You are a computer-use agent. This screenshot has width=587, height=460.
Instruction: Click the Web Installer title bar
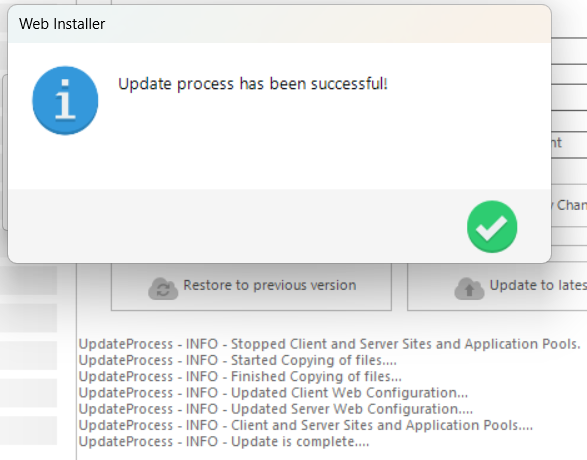(279, 24)
